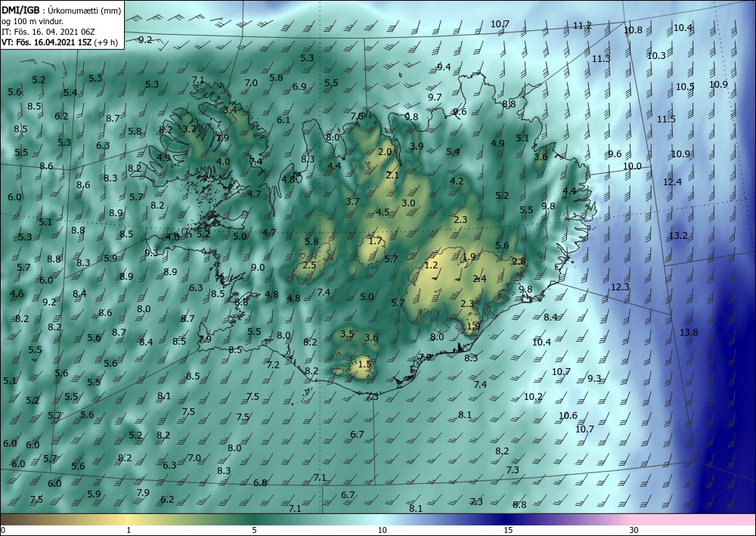
Task: Click the map value "10.8"
Action: (x=633, y=30)
